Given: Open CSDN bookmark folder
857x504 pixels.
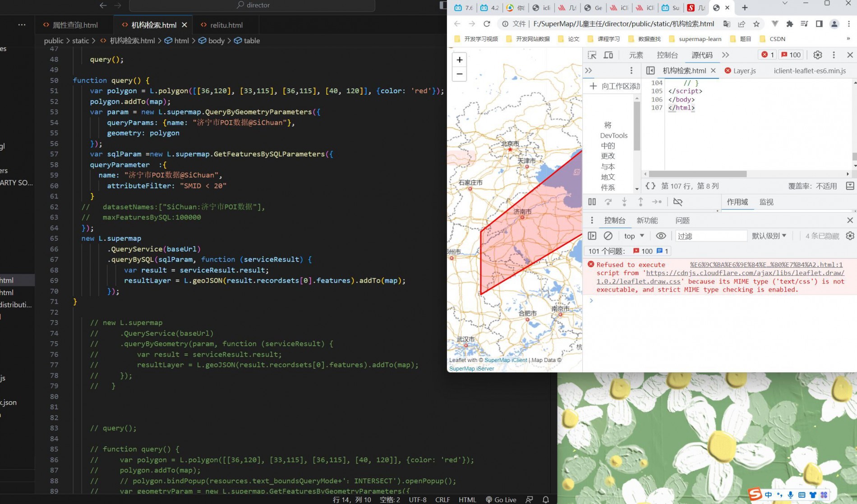Looking at the screenshot, I should (x=772, y=39).
